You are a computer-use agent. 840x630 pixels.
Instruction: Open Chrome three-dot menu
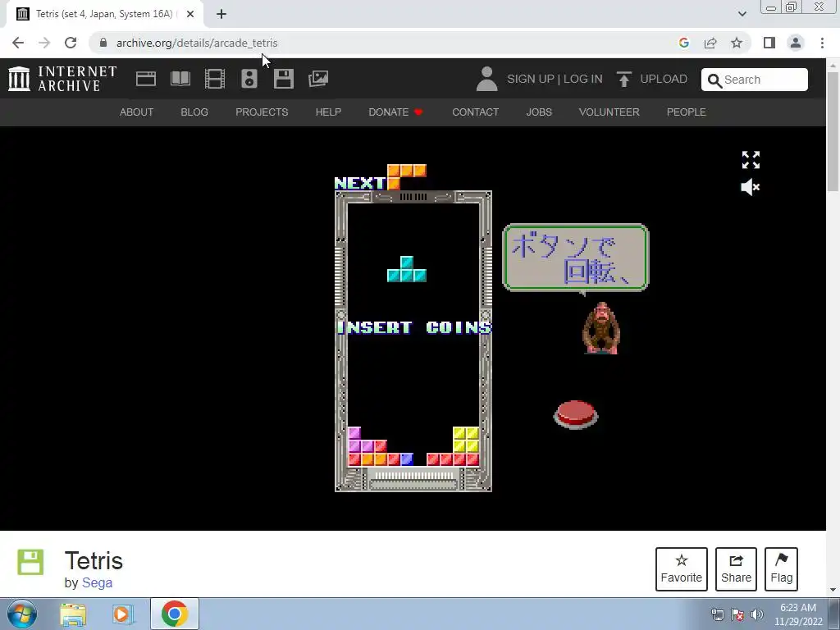[x=822, y=43]
